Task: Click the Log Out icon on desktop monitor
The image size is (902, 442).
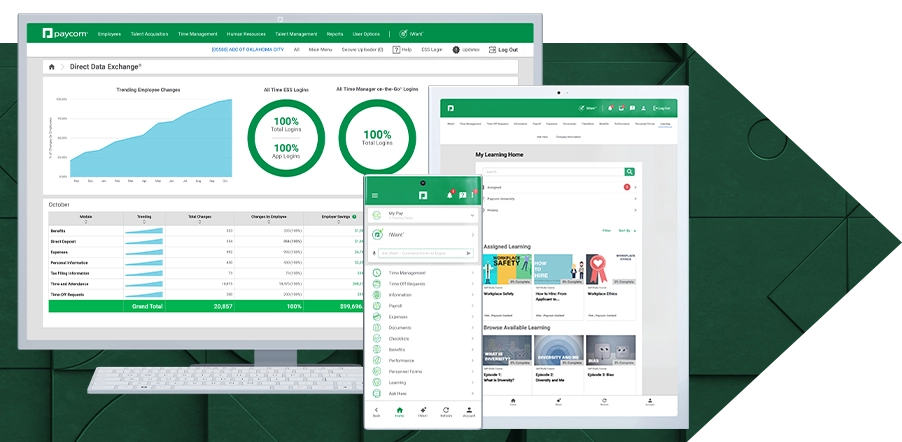Action: pyautogui.click(x=492, y=50)
